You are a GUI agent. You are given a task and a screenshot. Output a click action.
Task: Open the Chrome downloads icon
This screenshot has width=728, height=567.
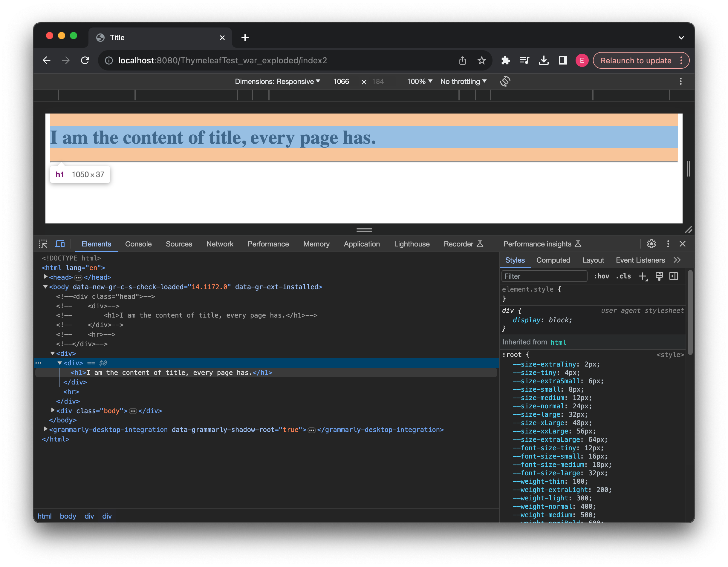click(x=544, y=60)
